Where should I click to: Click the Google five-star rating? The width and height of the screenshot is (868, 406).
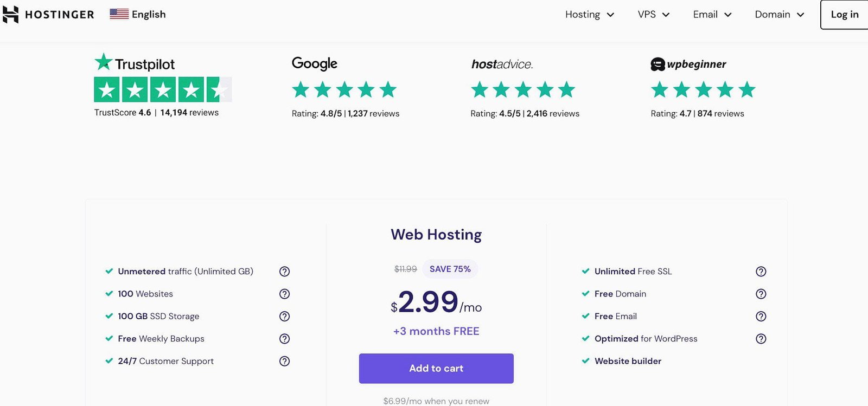coord(344,89)
